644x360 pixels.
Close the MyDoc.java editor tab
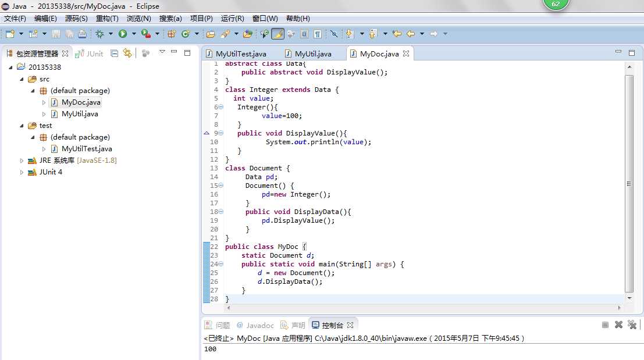coord(406,54)
